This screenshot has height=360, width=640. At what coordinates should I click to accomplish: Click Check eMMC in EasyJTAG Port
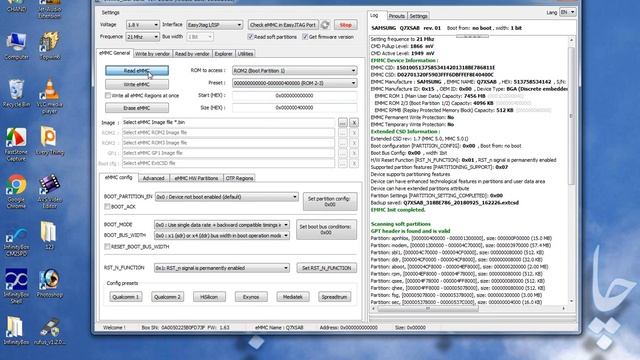pyautogui.click(x=283, y=25)
